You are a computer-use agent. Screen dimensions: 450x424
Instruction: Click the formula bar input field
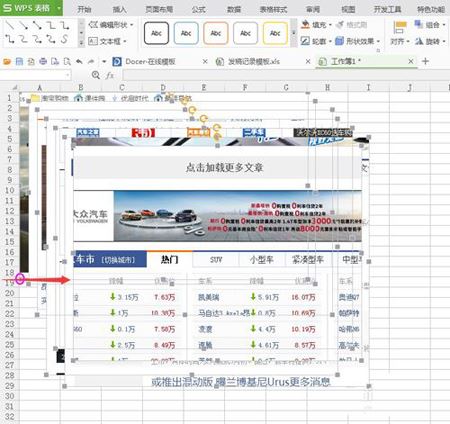(286, 76)
